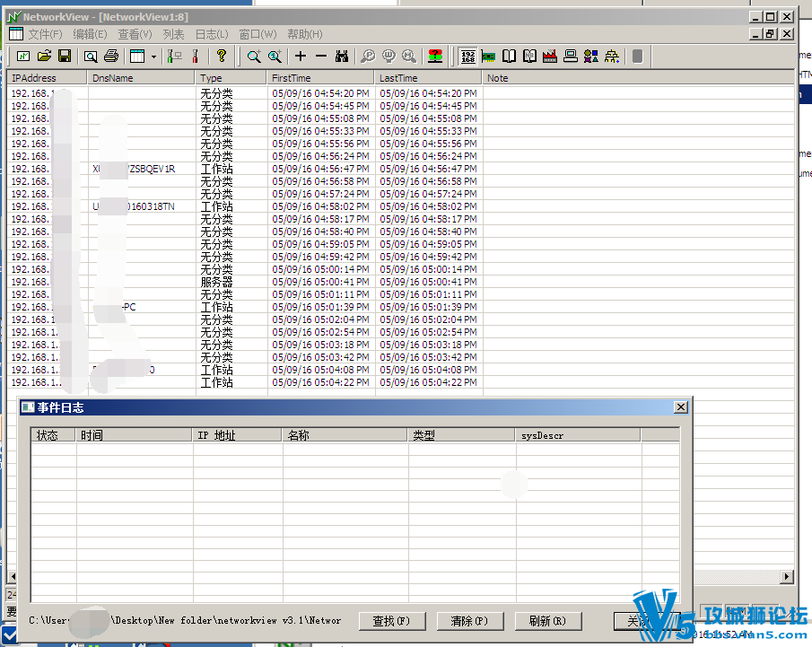Open the dropdown arrow beside the table view icon
812x647 pixels.
(153, 57)
